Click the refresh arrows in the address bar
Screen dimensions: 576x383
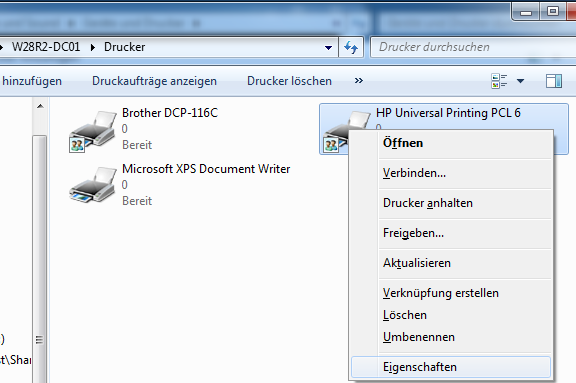point(351,47)
